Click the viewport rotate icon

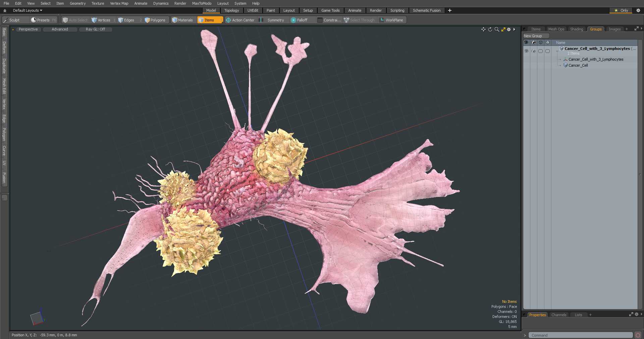click(x=490, y=29)
